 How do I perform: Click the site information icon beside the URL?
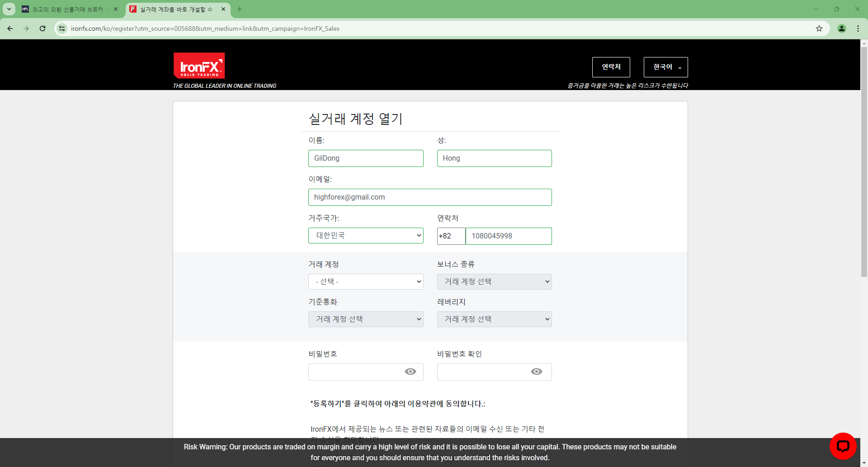coord(61,28)
